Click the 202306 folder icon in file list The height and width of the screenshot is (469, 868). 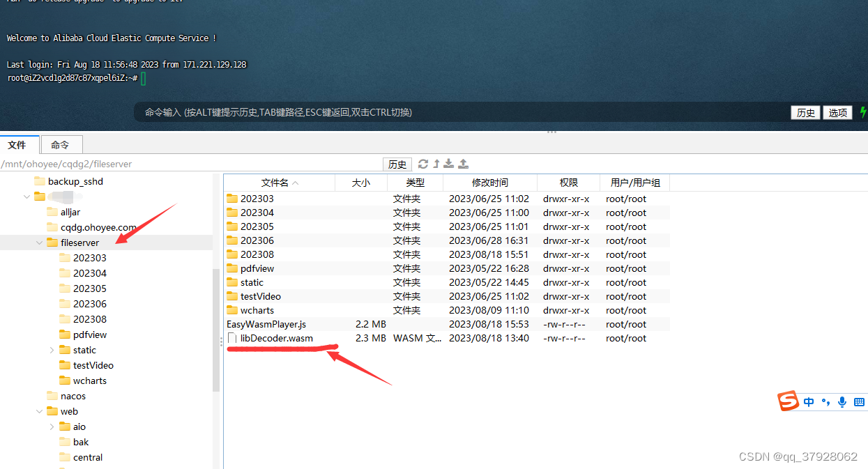coord(232,240)
